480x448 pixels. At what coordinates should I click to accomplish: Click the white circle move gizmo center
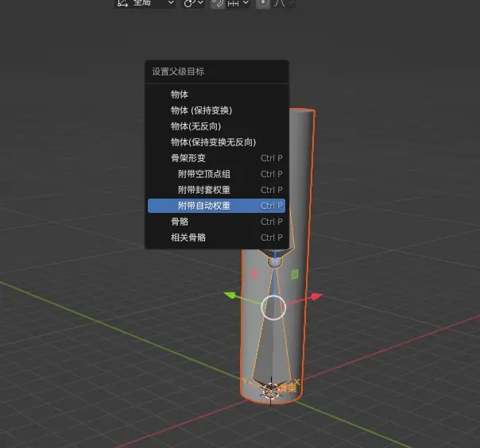273,307
